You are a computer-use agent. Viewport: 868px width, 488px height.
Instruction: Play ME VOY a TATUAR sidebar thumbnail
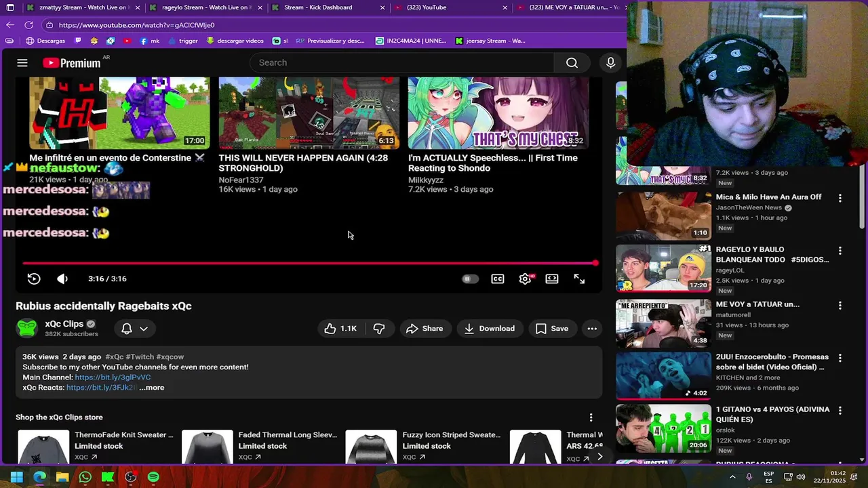(x=663, y=323)
